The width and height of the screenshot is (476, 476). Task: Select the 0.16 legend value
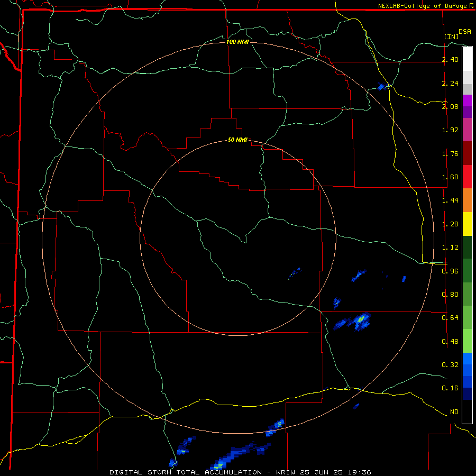click(450, 388)
